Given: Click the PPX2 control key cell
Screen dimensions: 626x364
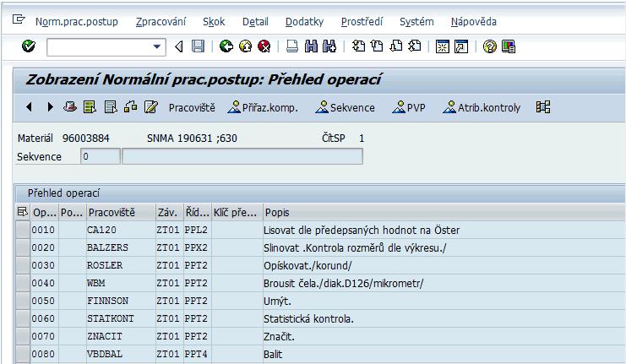Looking at the screenshot, I should click(x=197, y=247).
